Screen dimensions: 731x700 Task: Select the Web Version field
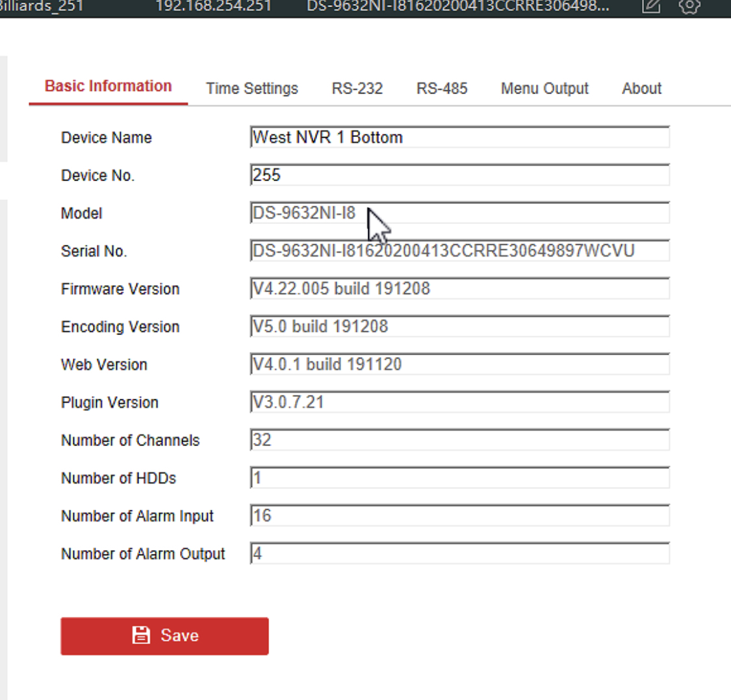(459, 364)
